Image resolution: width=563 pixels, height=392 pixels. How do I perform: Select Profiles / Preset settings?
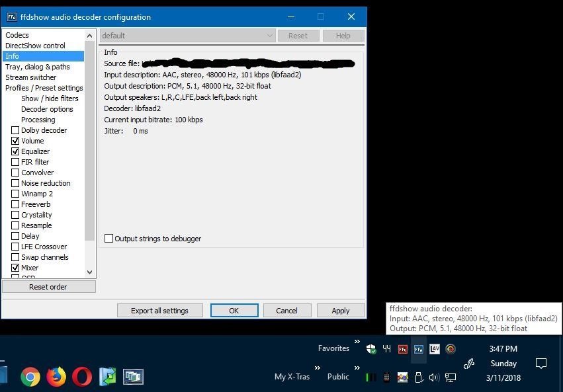44,88
